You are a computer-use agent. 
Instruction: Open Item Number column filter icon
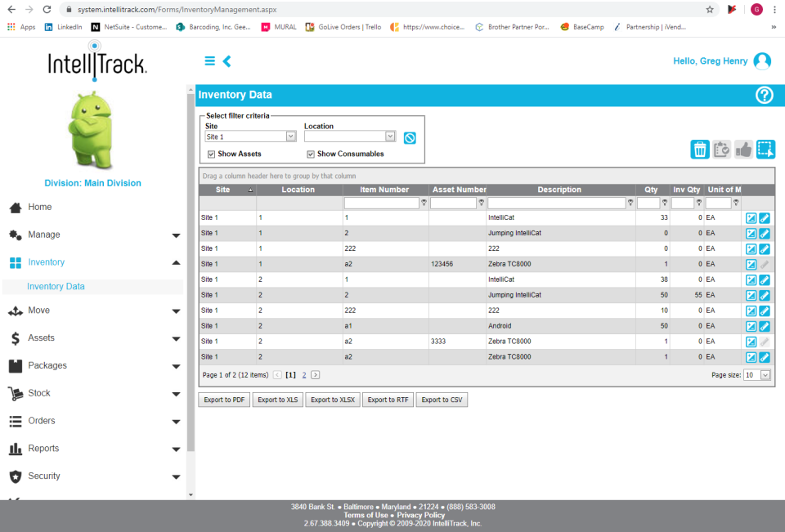[424, 203]
